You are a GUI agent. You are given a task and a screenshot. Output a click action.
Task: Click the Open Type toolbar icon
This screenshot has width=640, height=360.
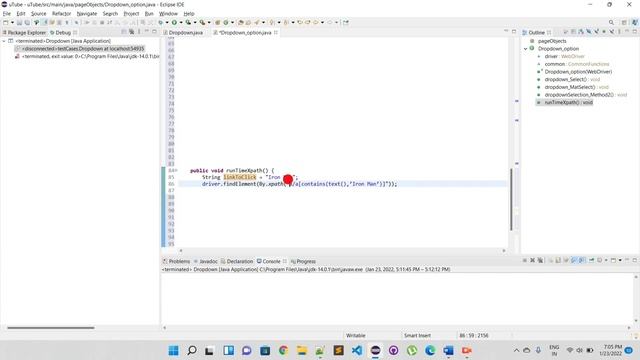(241, 22)
